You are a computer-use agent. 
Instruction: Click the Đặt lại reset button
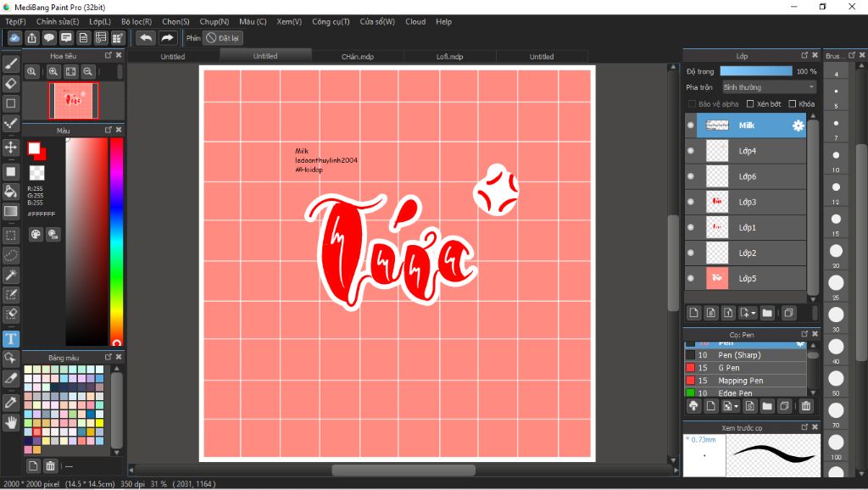pyautogui.click(x=223, y=37)
